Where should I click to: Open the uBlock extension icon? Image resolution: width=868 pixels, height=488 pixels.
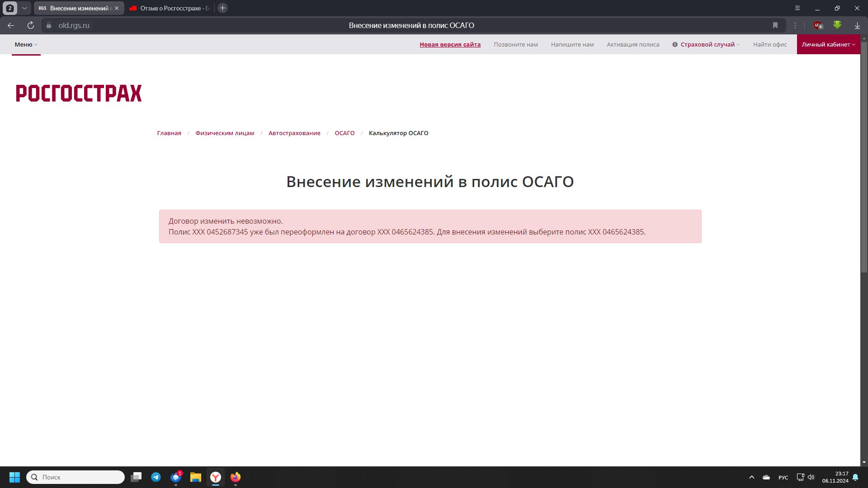coord(818,26)
